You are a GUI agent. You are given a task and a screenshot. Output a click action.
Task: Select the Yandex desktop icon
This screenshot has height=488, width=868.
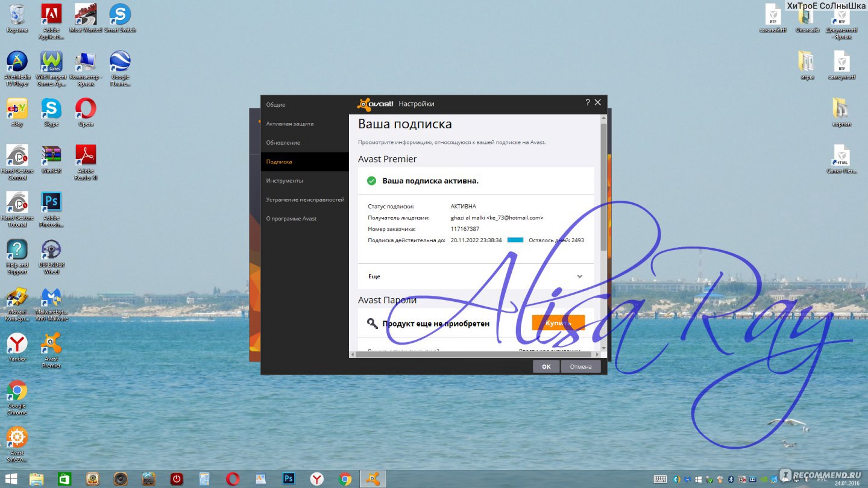[x=17, y=347]
